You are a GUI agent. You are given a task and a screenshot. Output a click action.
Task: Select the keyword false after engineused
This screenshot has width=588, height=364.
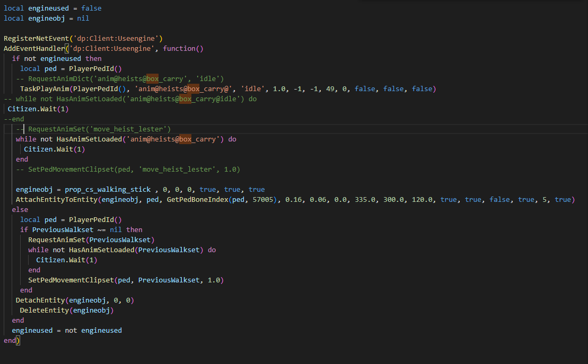[x=91, y=8]
